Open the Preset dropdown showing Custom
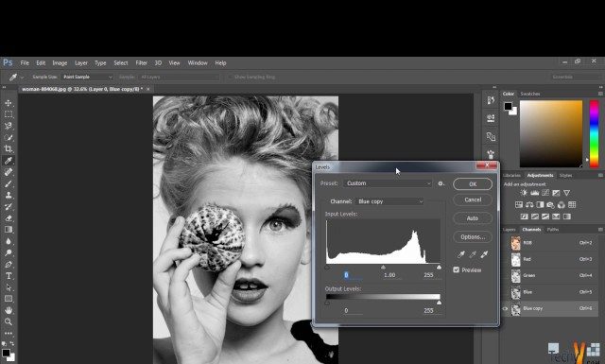This screenshot has width=605, height=364. point(388,183)
